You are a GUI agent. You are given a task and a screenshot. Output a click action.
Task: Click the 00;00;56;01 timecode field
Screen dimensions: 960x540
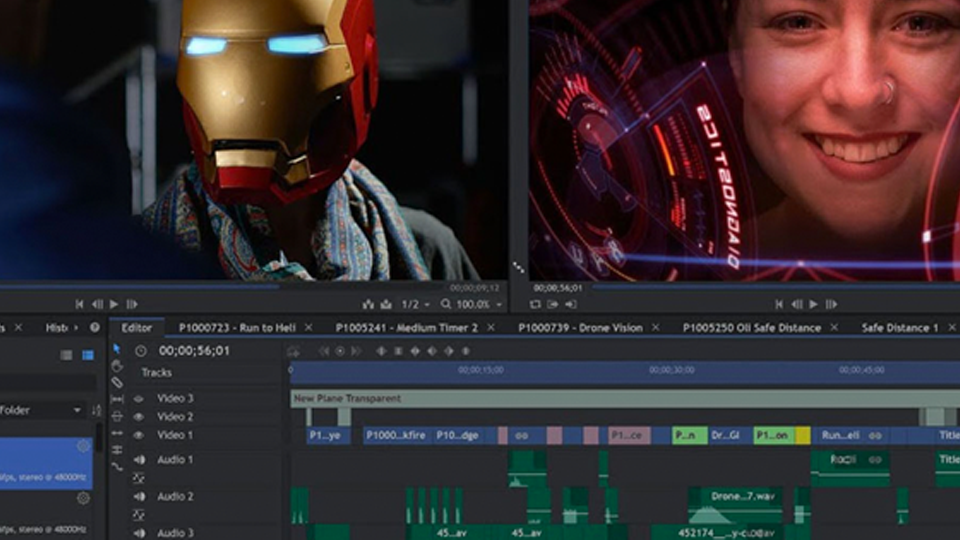[194, 351]
